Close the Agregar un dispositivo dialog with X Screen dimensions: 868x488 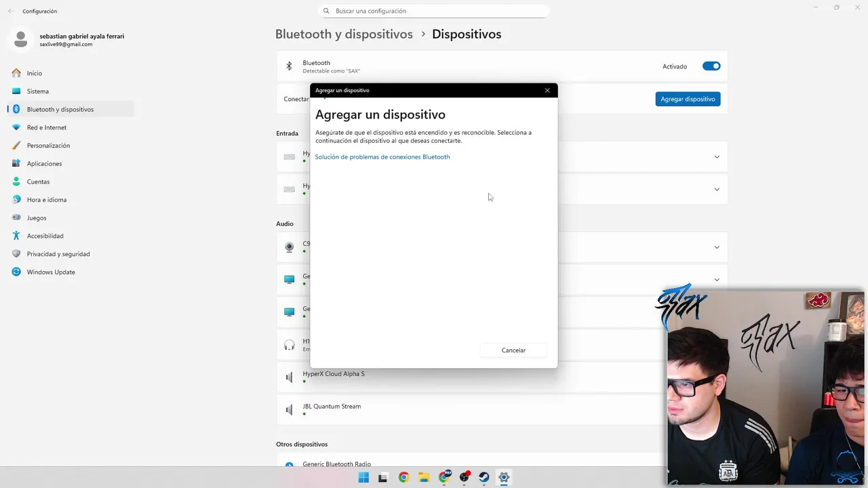click(547, 90)
